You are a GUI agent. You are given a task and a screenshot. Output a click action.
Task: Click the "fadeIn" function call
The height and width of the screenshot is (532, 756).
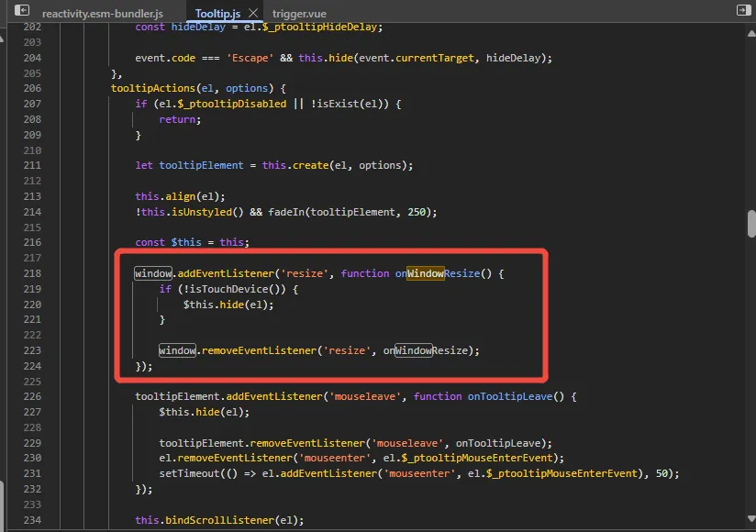pos(286,212)
